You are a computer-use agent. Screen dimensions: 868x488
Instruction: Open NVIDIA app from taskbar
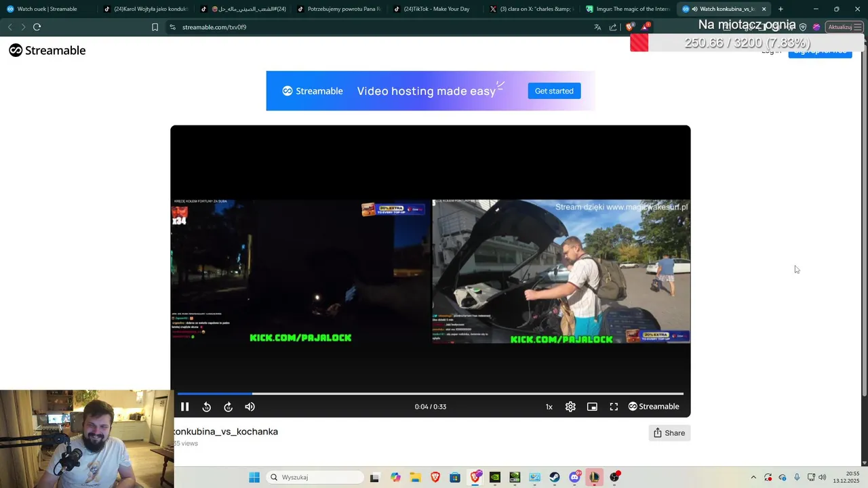(495, 477)
